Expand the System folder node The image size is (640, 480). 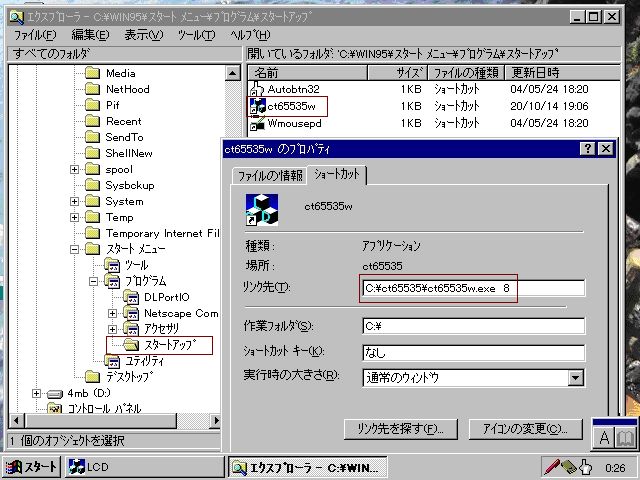point(74,201)
